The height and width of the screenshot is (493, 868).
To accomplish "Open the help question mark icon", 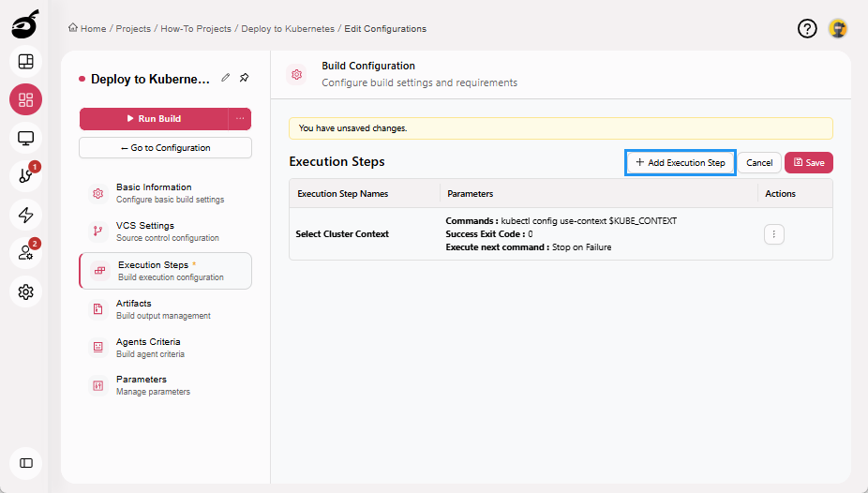I will [x=807, y=29].
